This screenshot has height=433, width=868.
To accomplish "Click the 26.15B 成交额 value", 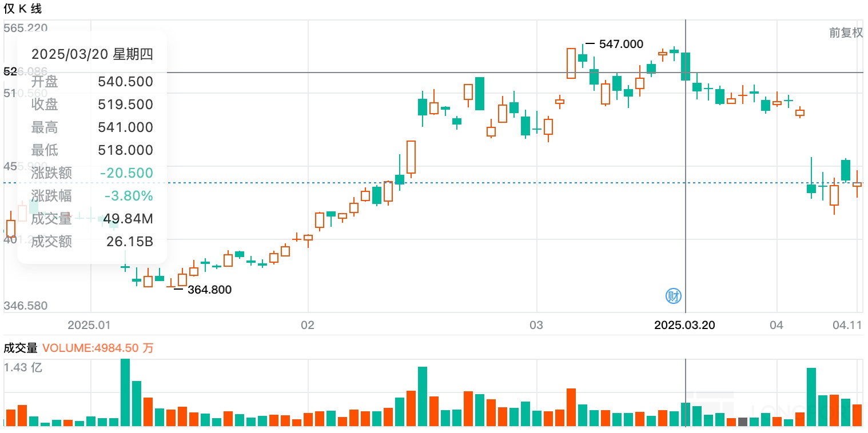I will click(x=130, y=242).
